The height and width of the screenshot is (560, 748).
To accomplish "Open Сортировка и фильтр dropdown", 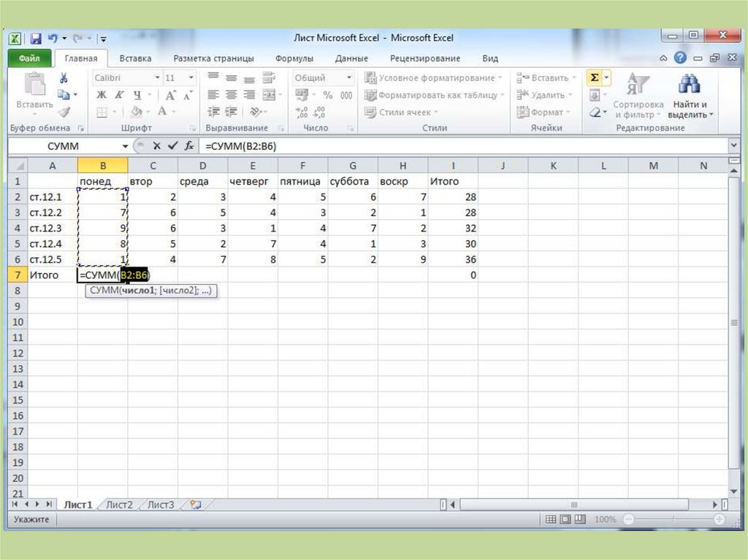I will click(638, 95).
